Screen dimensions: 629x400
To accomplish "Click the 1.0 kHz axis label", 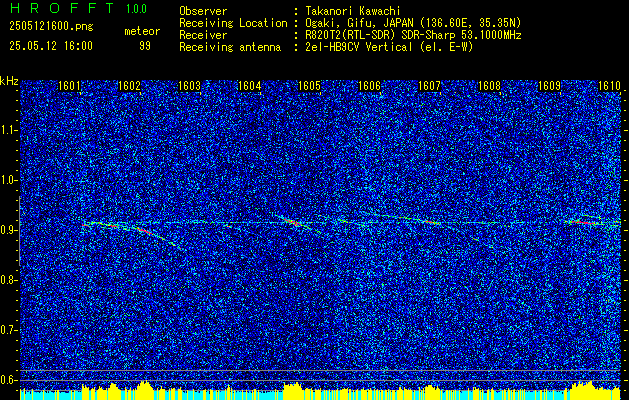I will [8, 180].
